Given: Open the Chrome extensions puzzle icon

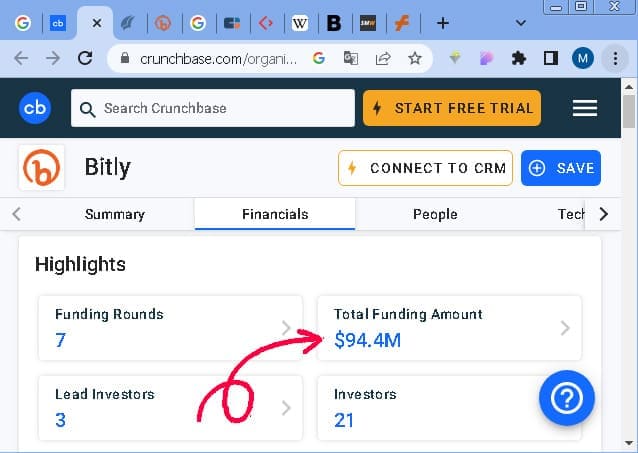Looking at the screenshot, I should [x=519, y=59].
